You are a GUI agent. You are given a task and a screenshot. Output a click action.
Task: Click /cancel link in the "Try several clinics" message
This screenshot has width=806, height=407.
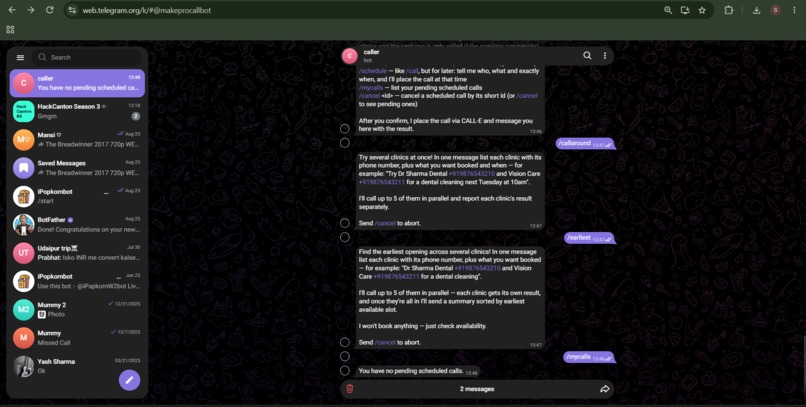385,223
